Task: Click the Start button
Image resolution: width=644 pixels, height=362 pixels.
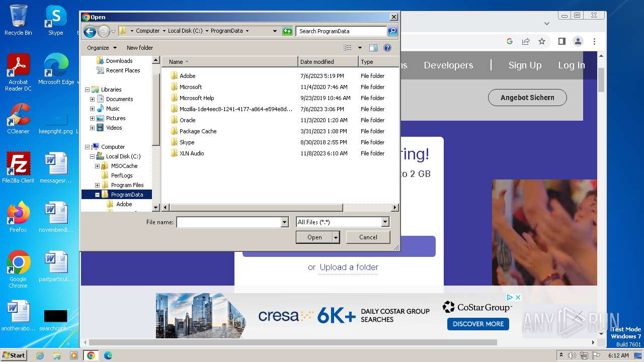Action: pyautogui.click(x=14, y=355)
